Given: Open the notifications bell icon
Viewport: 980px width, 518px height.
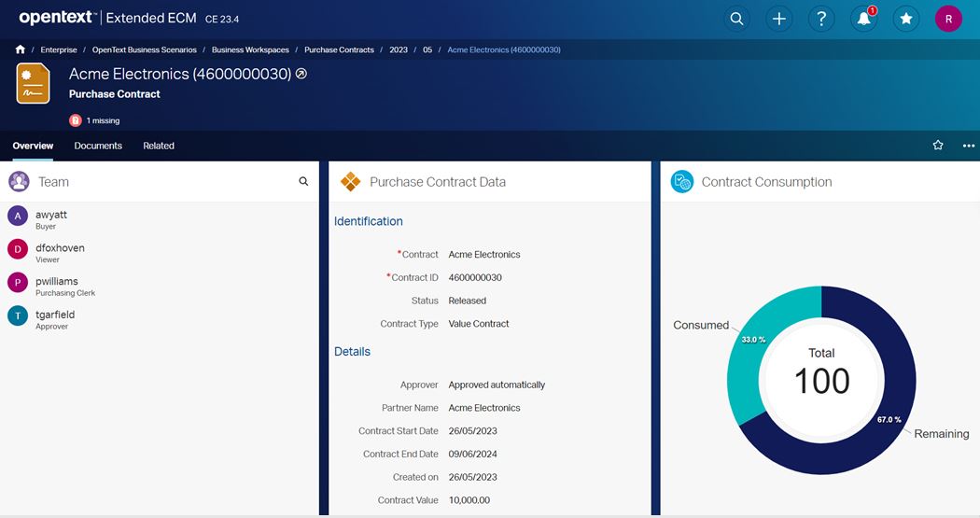Looking at the screenshot, I should [863, 19].
